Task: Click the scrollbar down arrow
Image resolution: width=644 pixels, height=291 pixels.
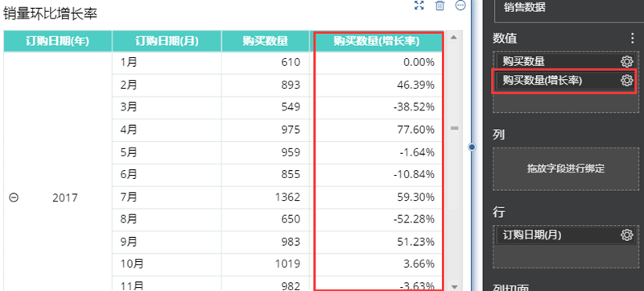Action: [x=454, y=286]
